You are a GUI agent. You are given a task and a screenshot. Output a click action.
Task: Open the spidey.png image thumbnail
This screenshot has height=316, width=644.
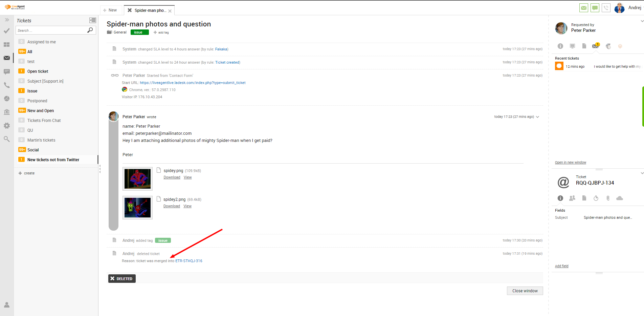[137, 179]
